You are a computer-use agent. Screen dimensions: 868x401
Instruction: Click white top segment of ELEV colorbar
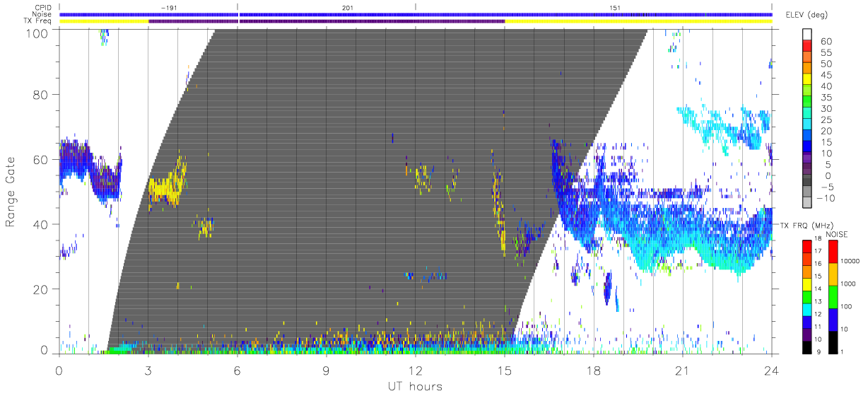(x=807, y=35)
